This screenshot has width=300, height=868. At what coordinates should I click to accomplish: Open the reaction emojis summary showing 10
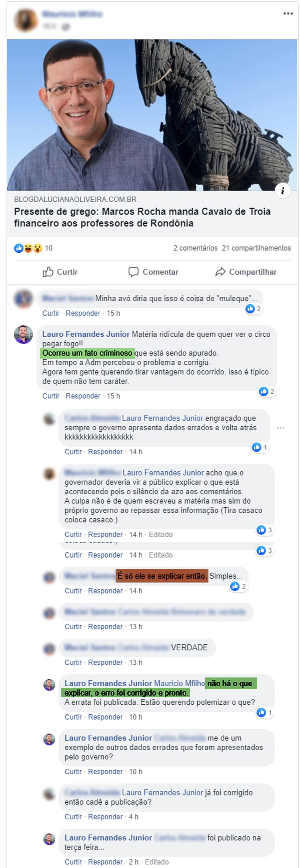(33, 248)
